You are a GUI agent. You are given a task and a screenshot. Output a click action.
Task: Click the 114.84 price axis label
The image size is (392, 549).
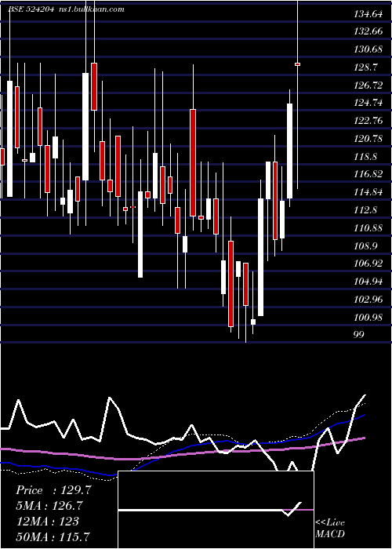(x=368, y=192)
